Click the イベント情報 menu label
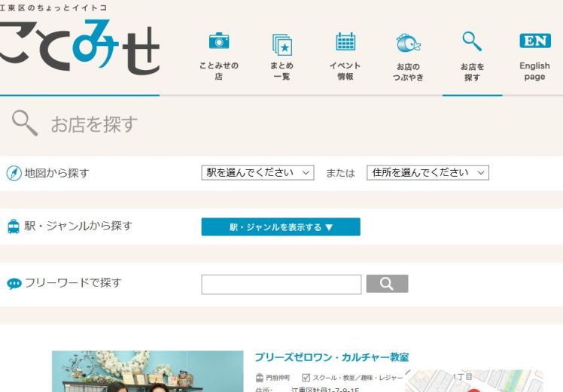The height and width of the screenshot is (392, 563). (x=345, y=71)
